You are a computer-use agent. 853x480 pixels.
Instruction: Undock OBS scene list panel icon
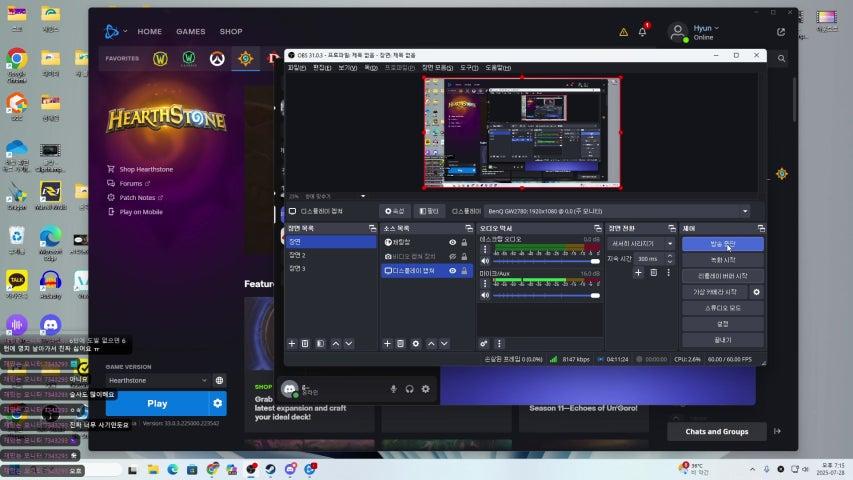(373, 228)
